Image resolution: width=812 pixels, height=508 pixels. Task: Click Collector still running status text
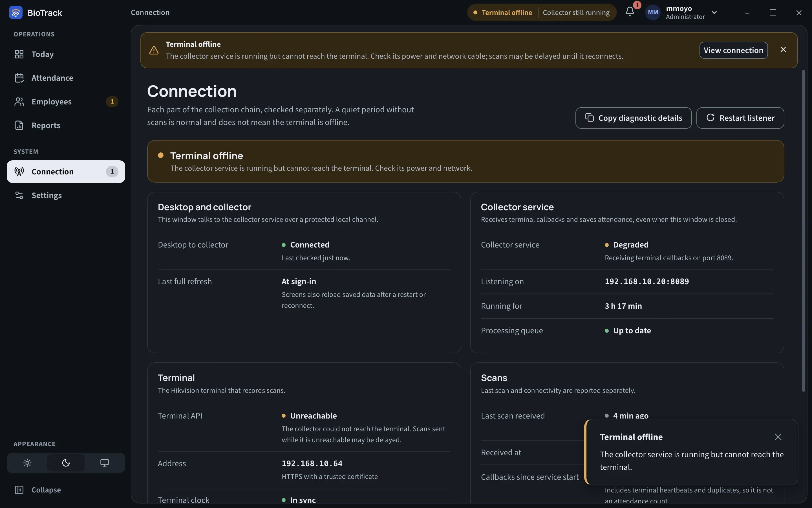(x=576, y=12)
